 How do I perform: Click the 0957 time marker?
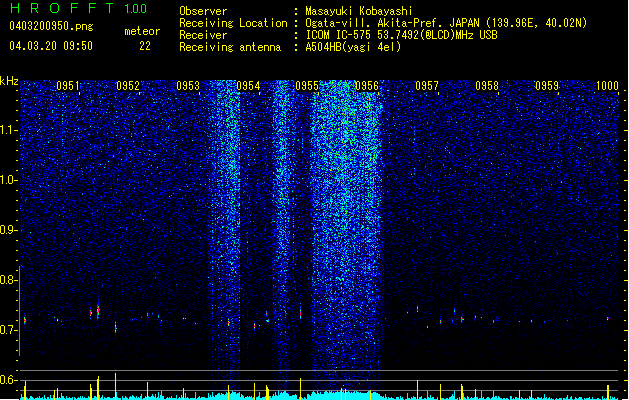(x=427, y=86)
